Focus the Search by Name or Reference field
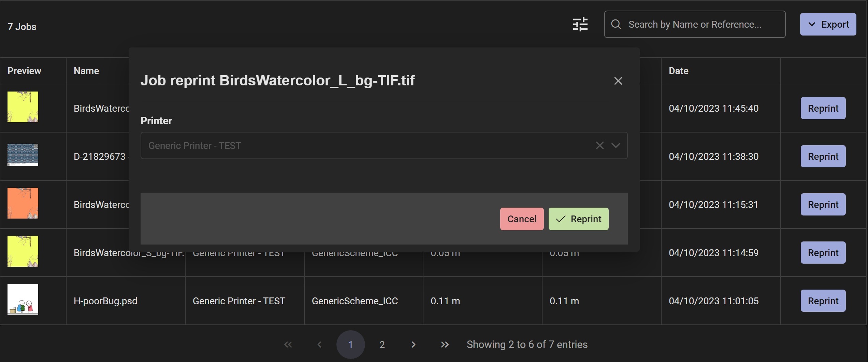 click(x=695, y=24)
